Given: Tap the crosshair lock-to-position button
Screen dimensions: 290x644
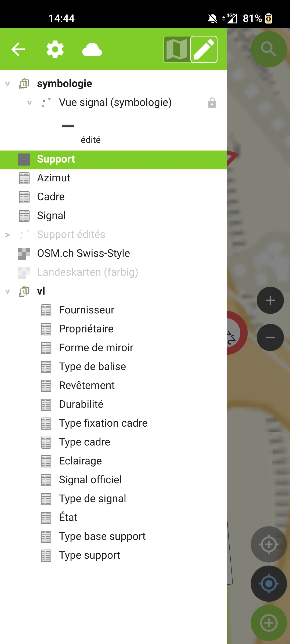Looking at the screenshot, I should coord(269,544).
